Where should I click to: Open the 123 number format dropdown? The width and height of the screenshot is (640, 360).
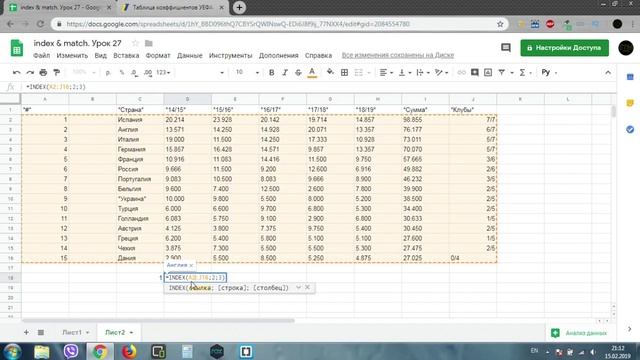[163, 73]
